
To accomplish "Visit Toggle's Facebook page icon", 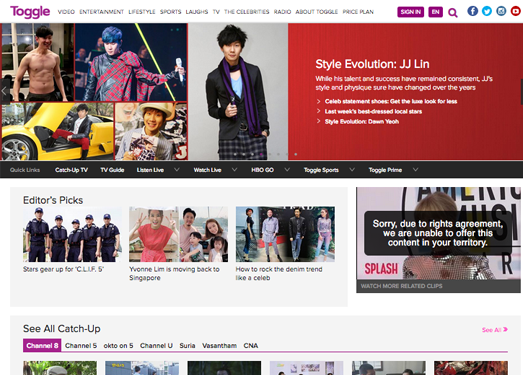I will tap(472, 11).
